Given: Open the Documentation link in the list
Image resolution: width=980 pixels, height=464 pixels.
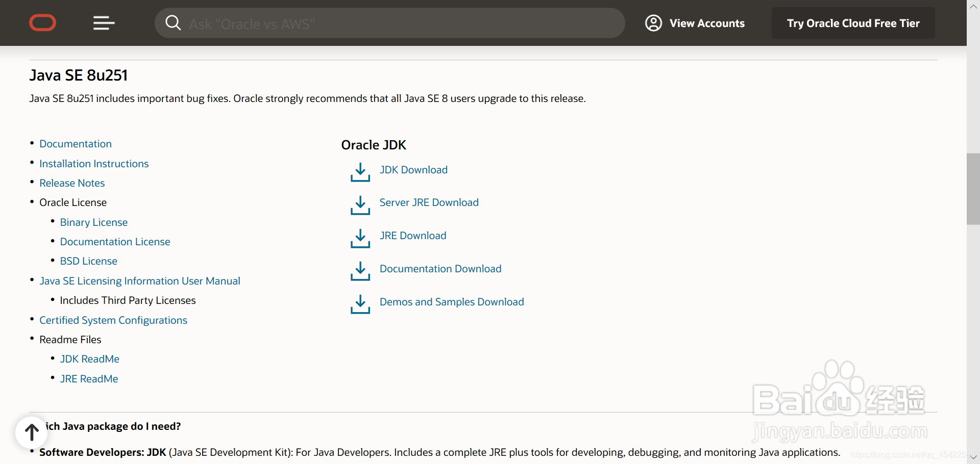Looking at the screenshot, I should pos(76,144).
